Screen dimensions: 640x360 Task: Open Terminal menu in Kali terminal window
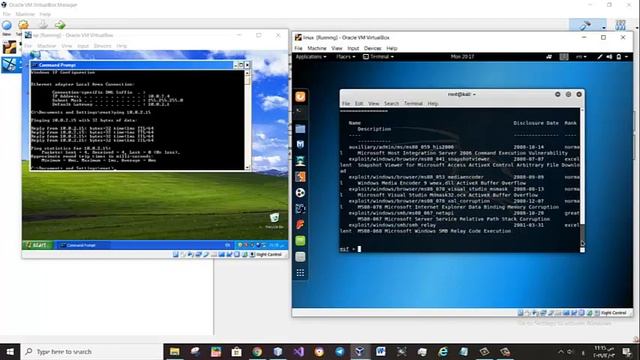tap(413, 104)
